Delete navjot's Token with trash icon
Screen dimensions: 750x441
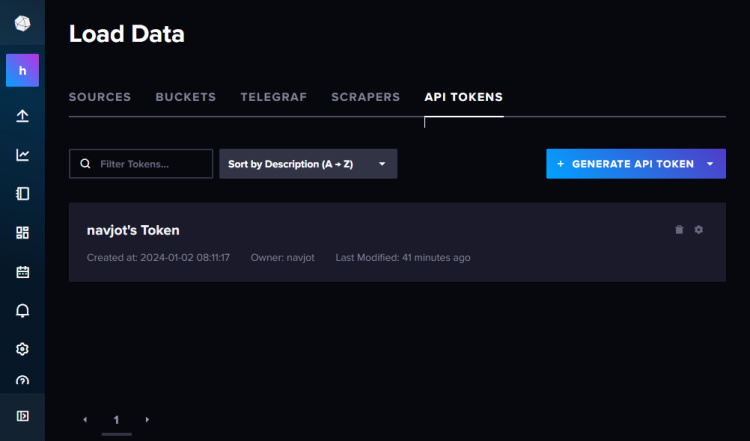[x=679, y=230]
